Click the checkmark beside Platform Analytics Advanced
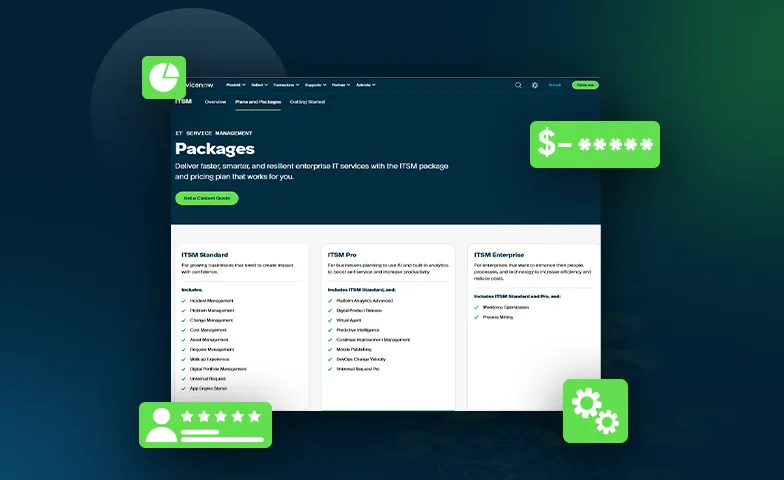The width and height of the screenshot is (784, 480). click(330, 301)
